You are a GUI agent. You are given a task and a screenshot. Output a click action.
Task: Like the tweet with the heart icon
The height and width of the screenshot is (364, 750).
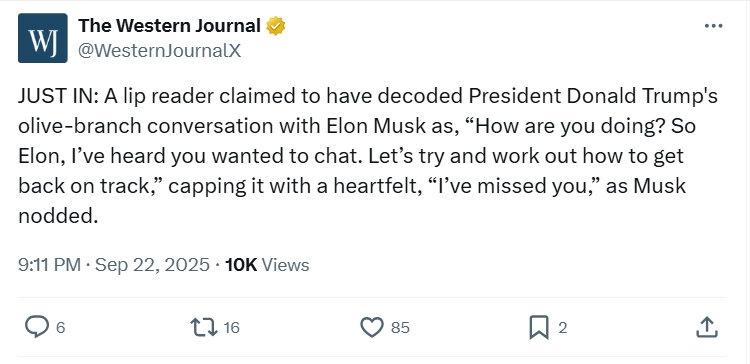372,328
